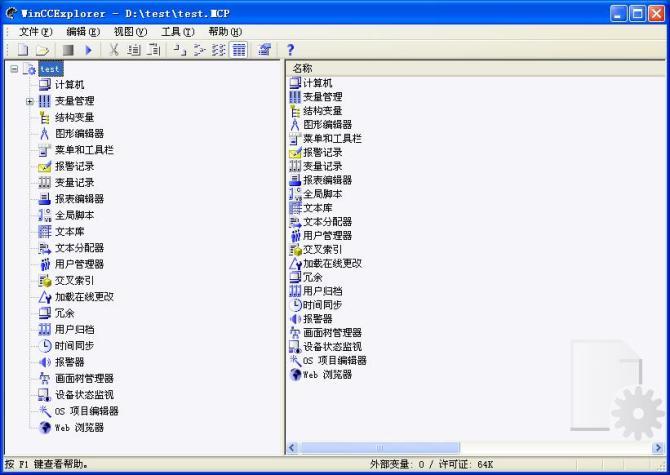Open the 视图(V) menu

point(130,32)
